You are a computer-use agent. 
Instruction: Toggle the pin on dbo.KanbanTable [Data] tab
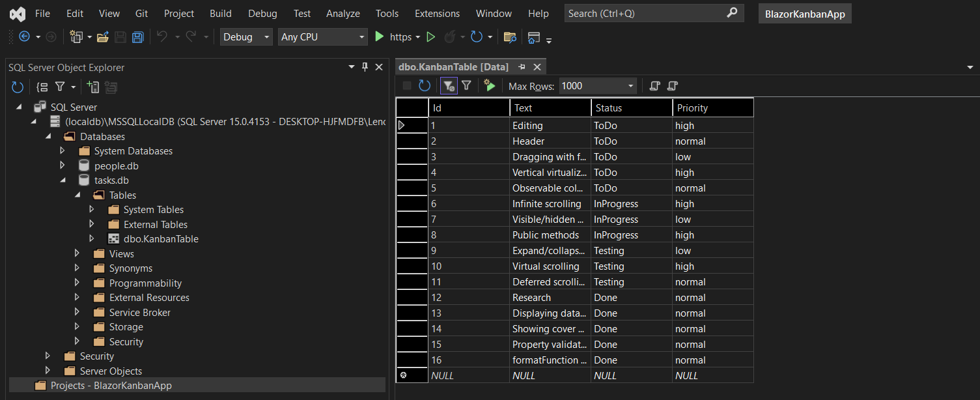coord(522,66)
